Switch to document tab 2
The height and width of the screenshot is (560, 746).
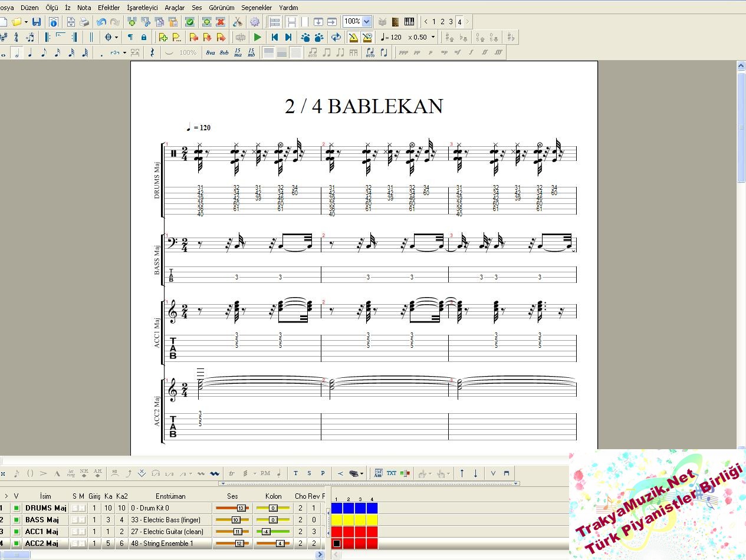(x=442, y=22)
